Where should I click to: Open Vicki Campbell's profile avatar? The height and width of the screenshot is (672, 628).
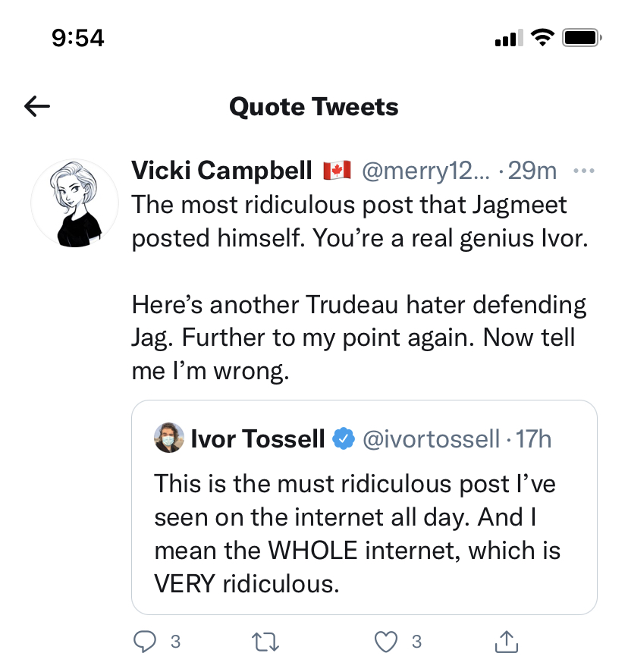74,202
